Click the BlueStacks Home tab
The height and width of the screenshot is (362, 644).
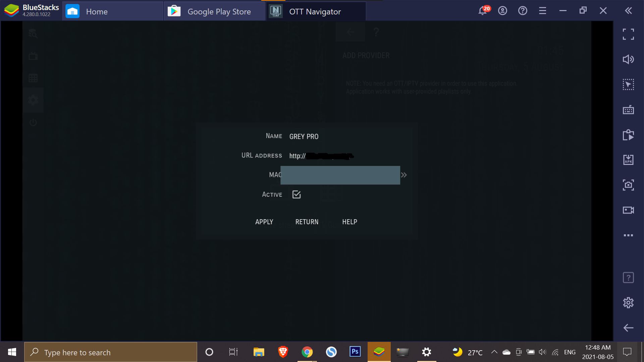tap(96, 11)
